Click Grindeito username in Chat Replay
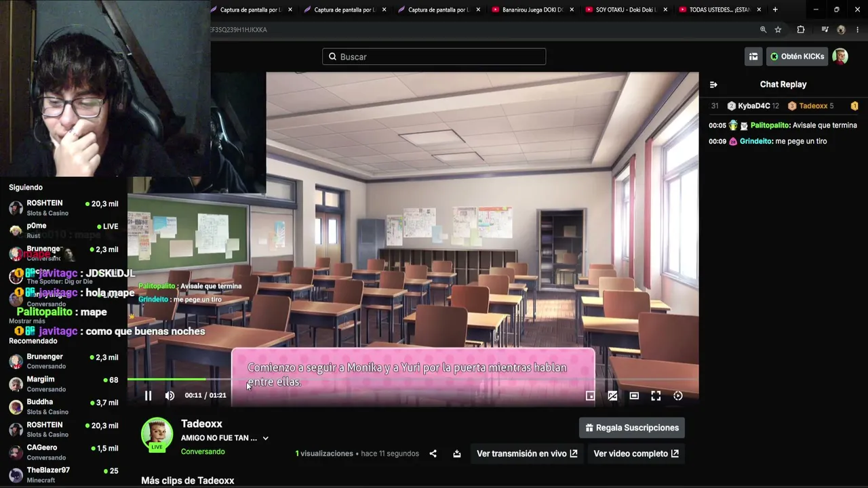Screen dimensions: 868x488 [x=756, y=142]
